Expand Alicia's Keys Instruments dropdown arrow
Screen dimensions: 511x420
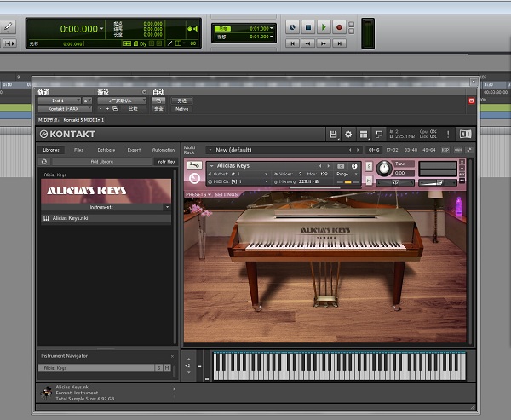(x=167, y=207)
